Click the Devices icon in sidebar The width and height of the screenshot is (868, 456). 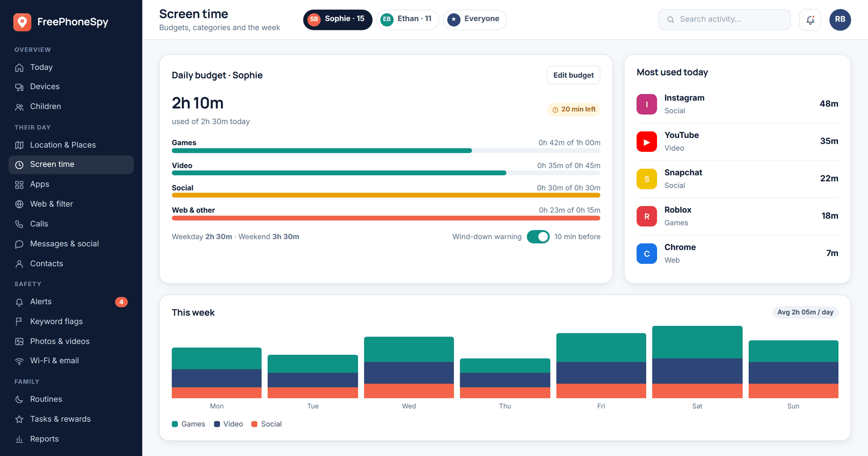pyautogui.click(x=19, y=87)
